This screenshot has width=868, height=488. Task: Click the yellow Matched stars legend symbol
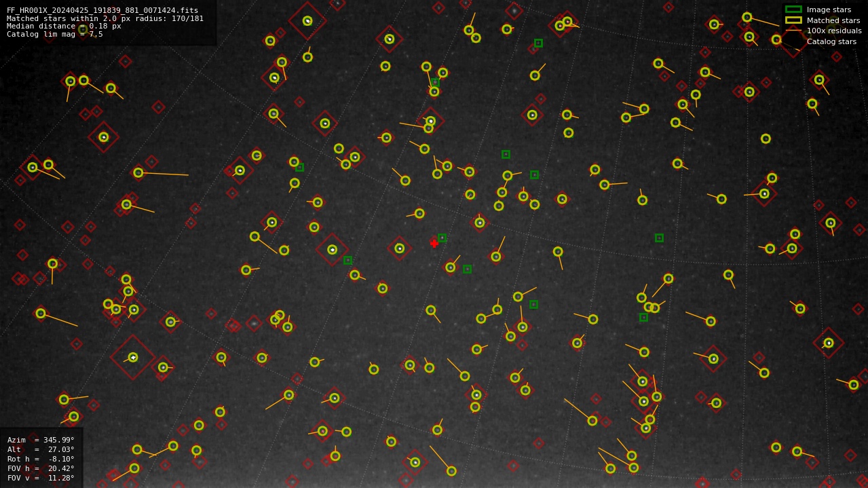[793, 20]
